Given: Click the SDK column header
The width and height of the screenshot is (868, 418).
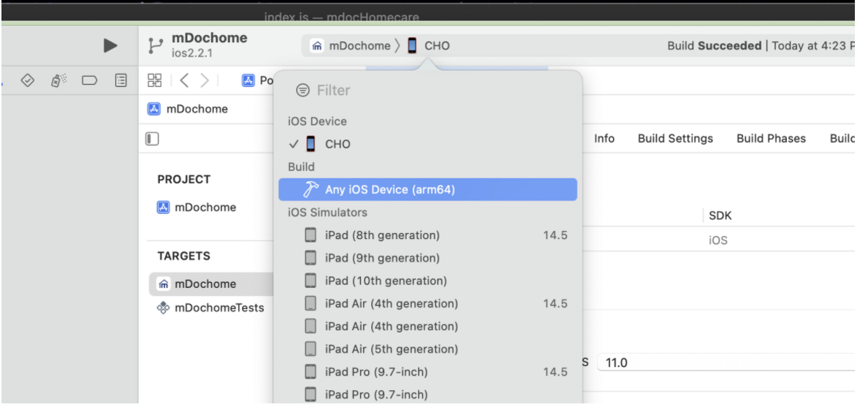Looking at the screenshot, I should (x=720, y=216).
